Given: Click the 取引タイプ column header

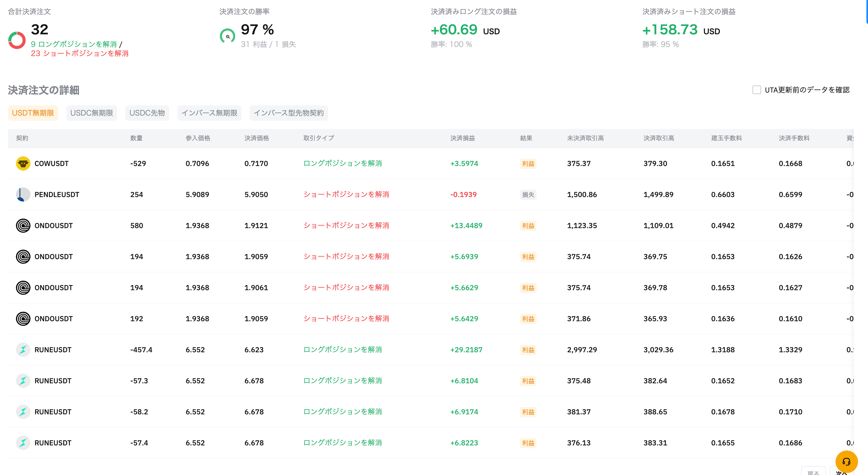Looking at the screenshot, I should coord(318,138).
